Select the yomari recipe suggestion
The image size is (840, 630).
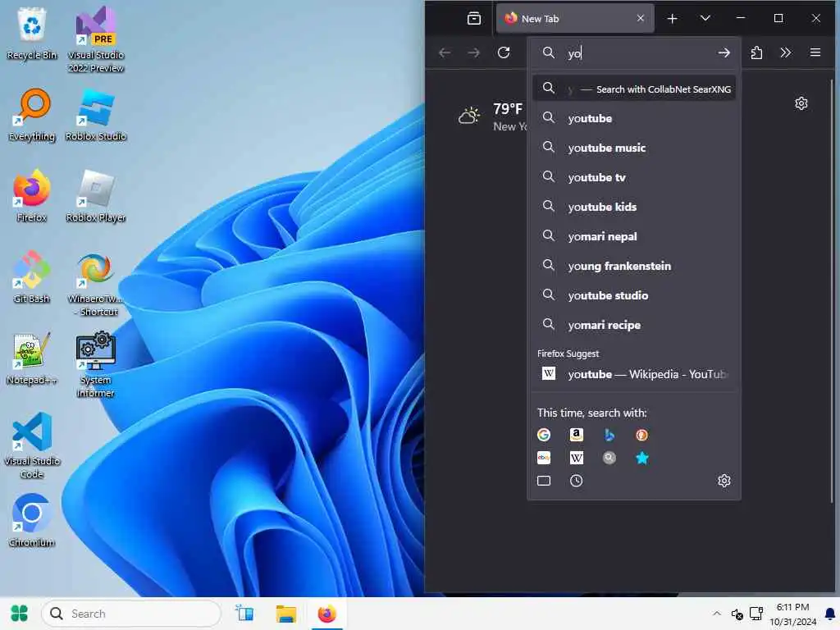634,325
